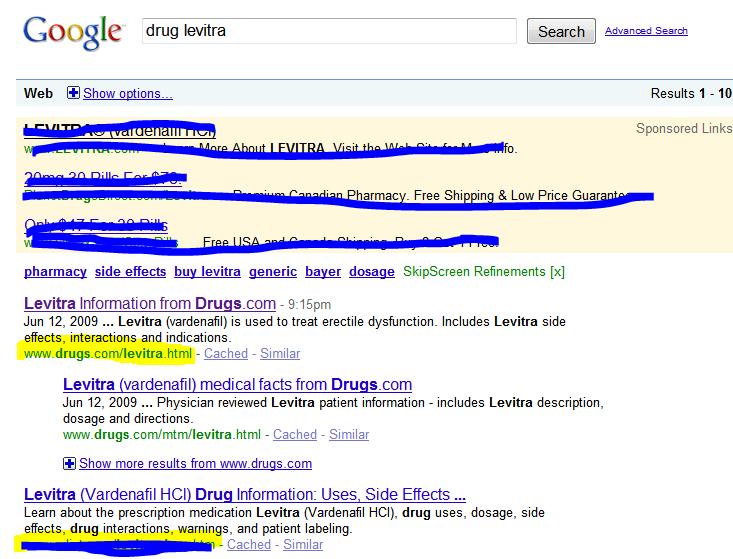Expand the plus icon beside Show options
The height and width of the screenshot is (559, 733).
73,93
